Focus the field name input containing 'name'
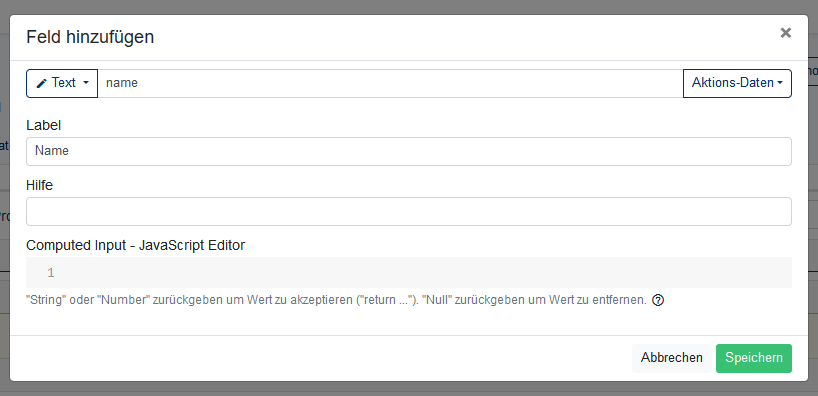 (390, 83)
